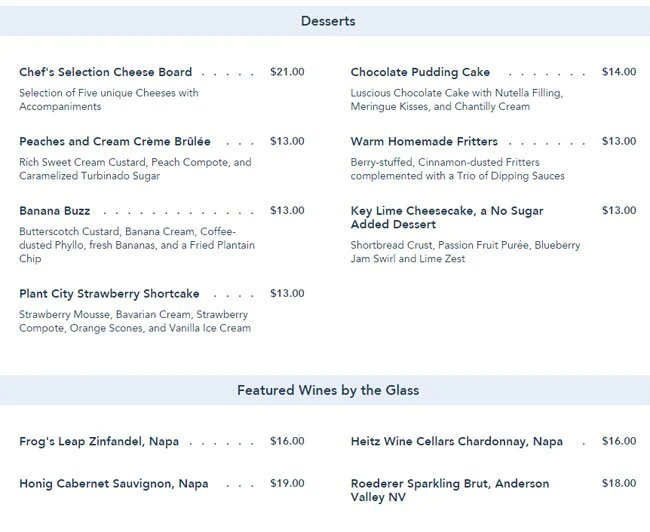
Task: Select the Featured Wines by the Glass header
Action: (327, 390)
